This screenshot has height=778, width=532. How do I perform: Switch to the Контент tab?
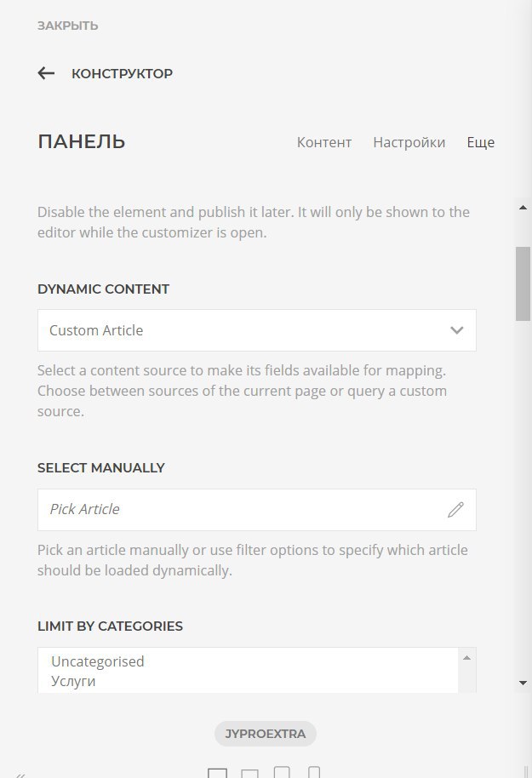pos(323,142)
